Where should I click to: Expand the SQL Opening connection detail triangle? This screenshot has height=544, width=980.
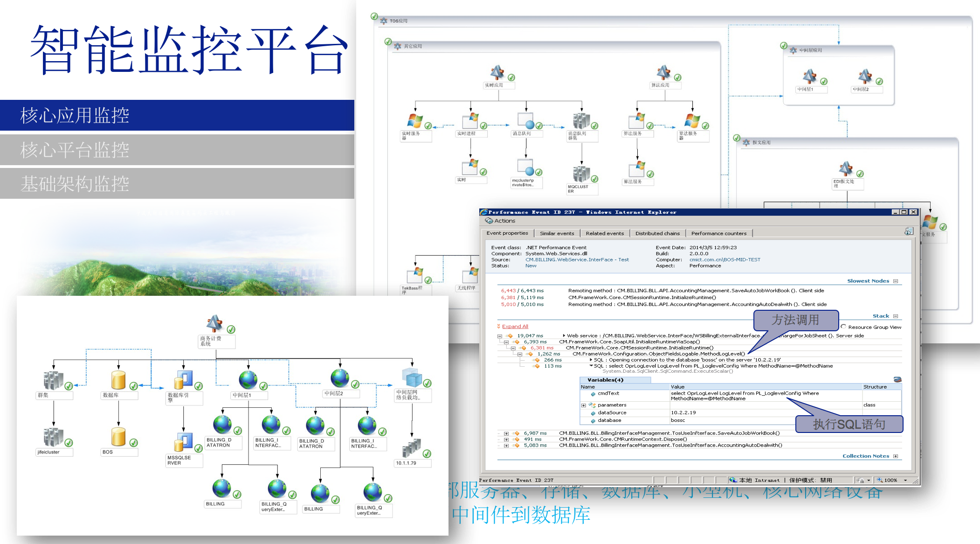click(x=591, y=360)
